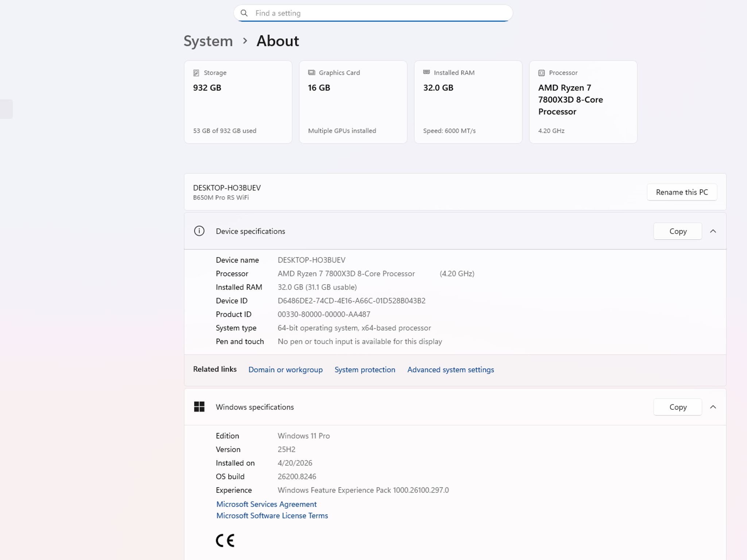
Task: Copy the Device specifications
Action: coord(678,231)
